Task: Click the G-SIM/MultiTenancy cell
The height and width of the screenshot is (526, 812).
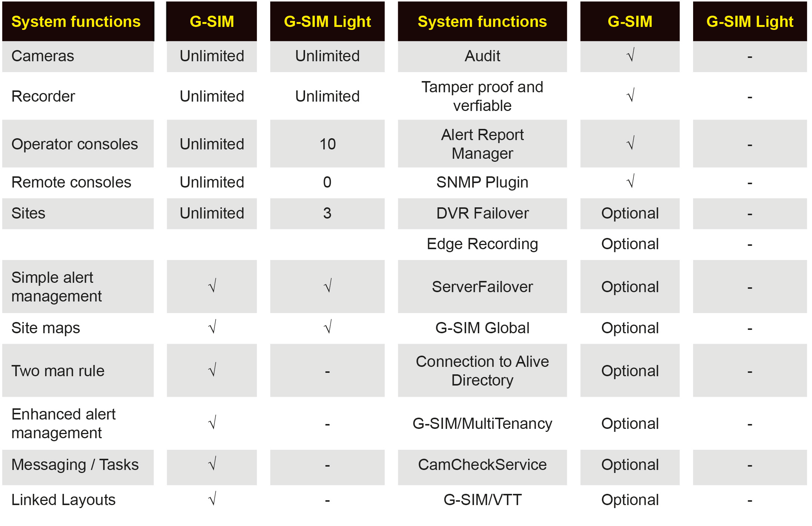Action: pyautogui.click(x=482, y=424)
